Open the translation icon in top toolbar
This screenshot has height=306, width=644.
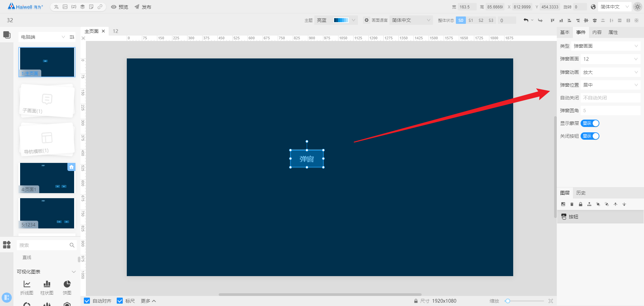click(x=56, y=7)
